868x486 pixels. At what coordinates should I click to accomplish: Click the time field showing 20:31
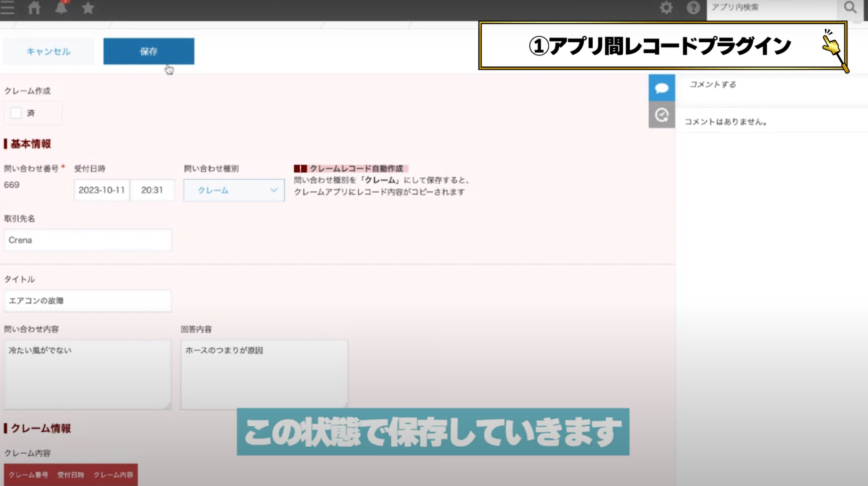(152, 190)
